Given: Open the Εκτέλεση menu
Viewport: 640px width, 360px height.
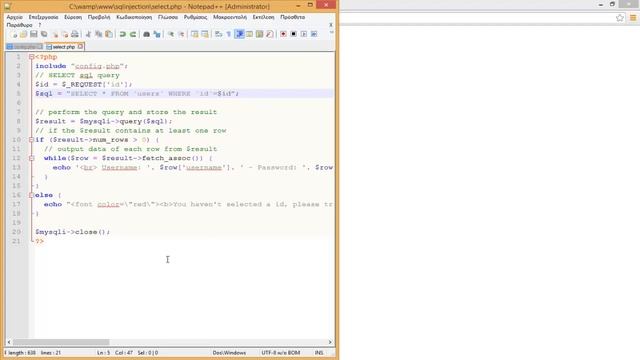Looking at the screenshot, I should [x=263, y=17].
